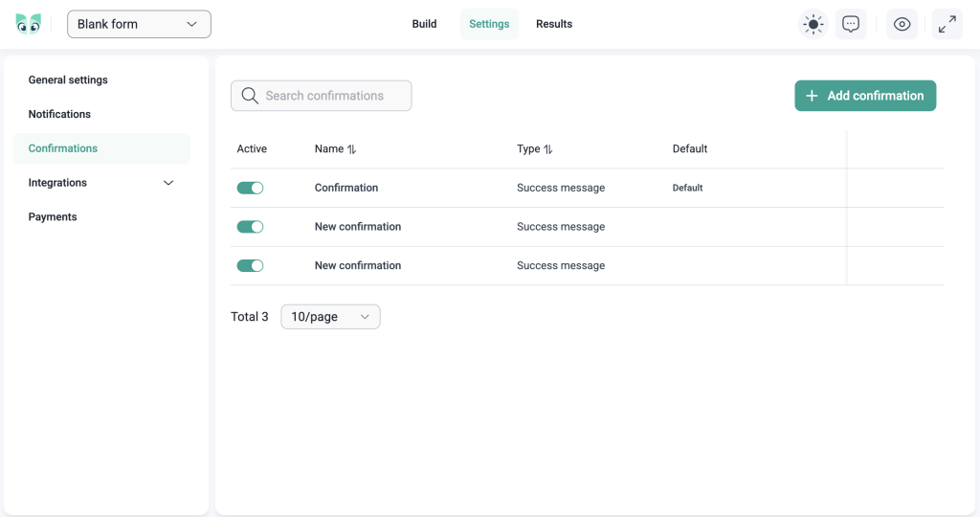Click the Add confirmation button
Screen dimensions: 980x517
[x=865, y=96]
